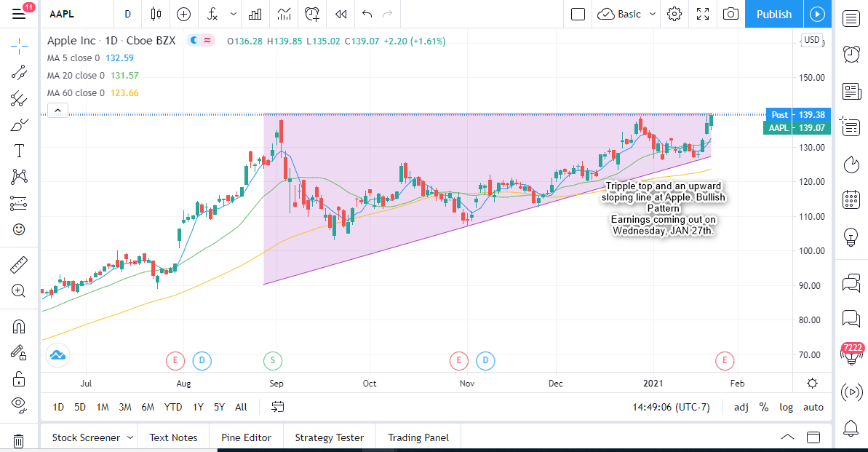Open the Pine Editor tab
868x452 pixels.
(x=247, y=437)
